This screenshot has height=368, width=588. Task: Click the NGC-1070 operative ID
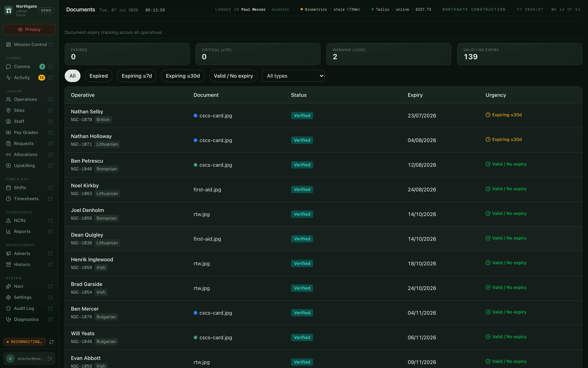(x=81, y=120)
